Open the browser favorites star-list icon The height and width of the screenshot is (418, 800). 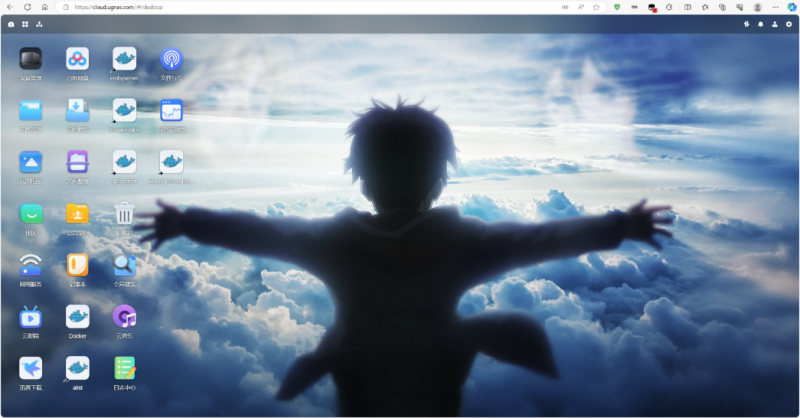705,7
